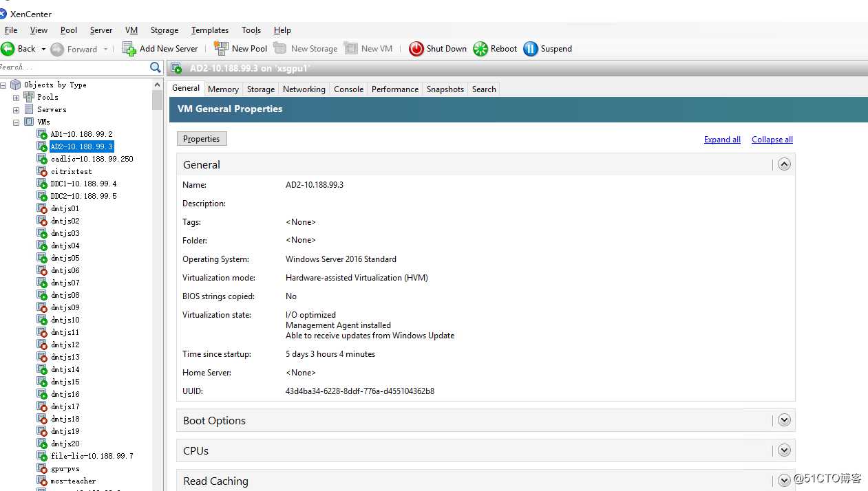Click the Windows Server 2016 Standard value
Viewport: 868px width, 491px height.
[341, 259]
